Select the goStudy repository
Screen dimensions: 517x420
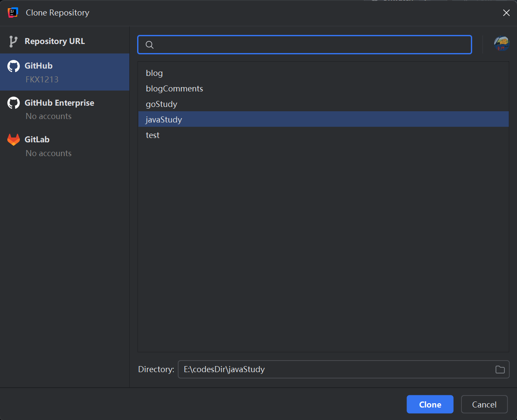click(323, 104)
